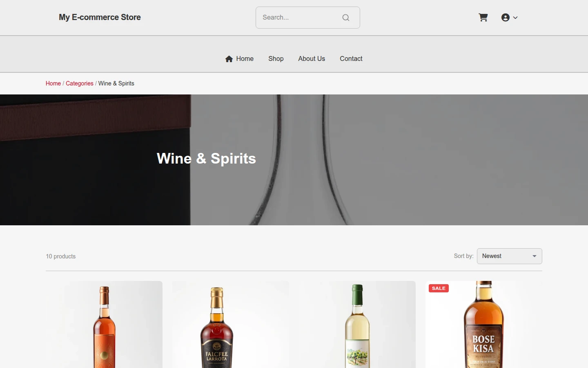Select Home text in the navigation menu

pos(245,59)
